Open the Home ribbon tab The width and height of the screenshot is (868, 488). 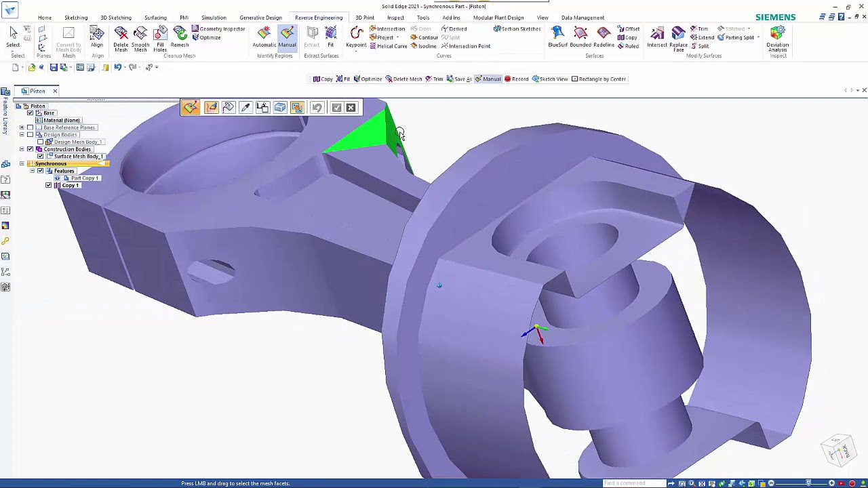[45, 18]
